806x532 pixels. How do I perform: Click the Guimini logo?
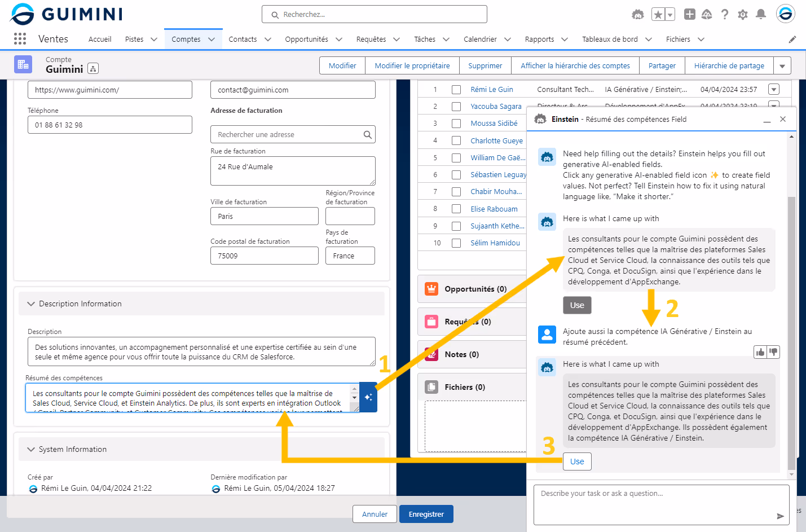(66, 14)
